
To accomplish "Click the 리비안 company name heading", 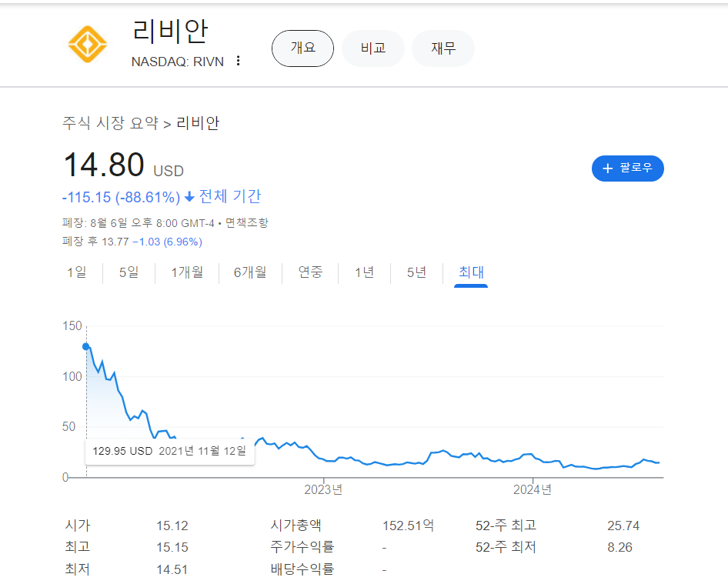I will tap(170, 32).
